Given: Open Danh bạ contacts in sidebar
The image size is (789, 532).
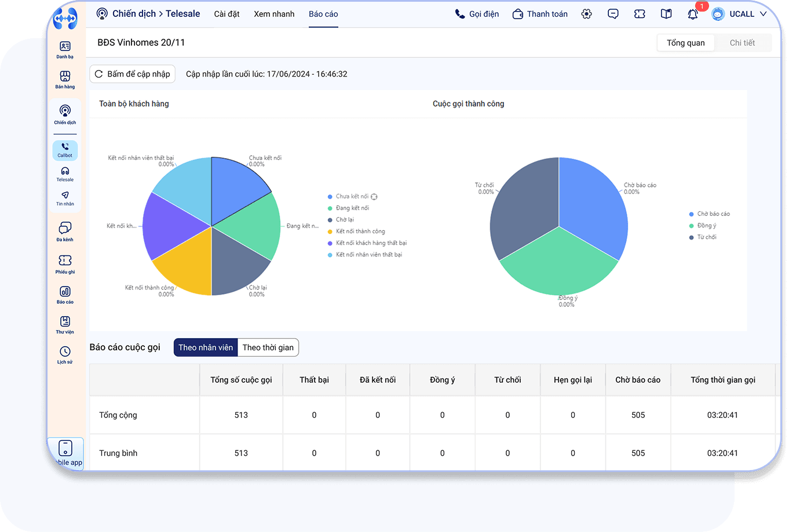Looking at the screenshot, I should pos(65,49).
